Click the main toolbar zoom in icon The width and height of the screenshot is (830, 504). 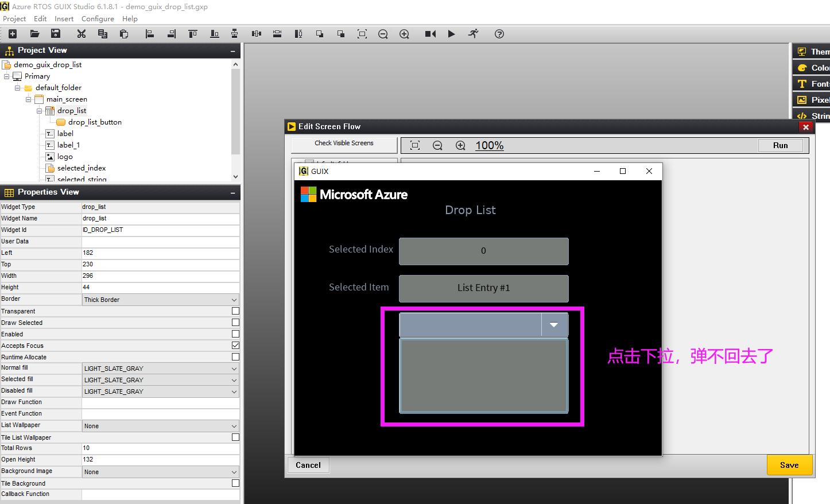click(404, 34)
